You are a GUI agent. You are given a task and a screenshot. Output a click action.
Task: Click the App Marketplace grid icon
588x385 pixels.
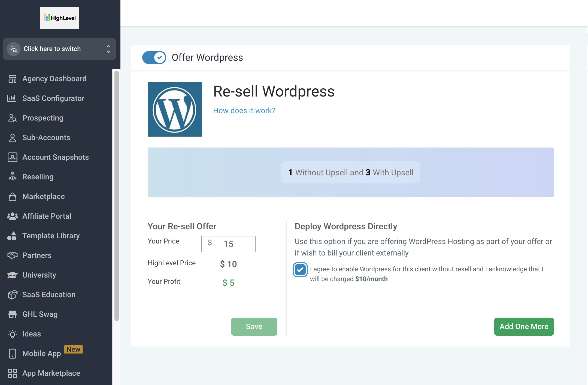(13, 373)
